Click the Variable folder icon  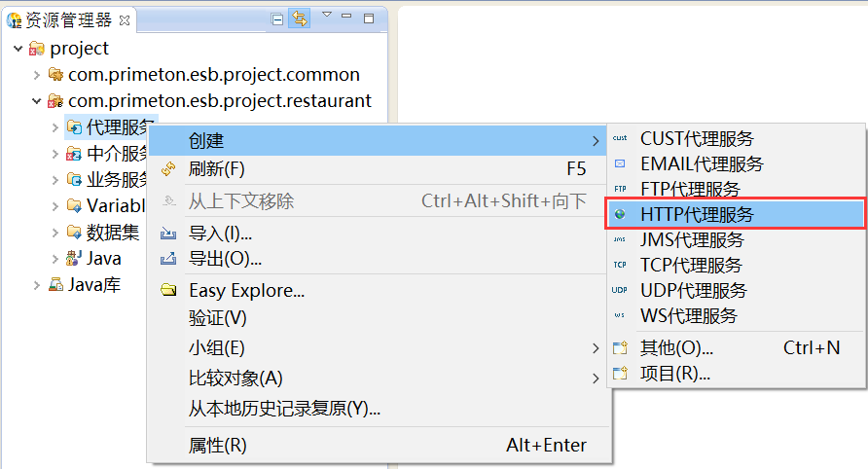click(74, 206)
